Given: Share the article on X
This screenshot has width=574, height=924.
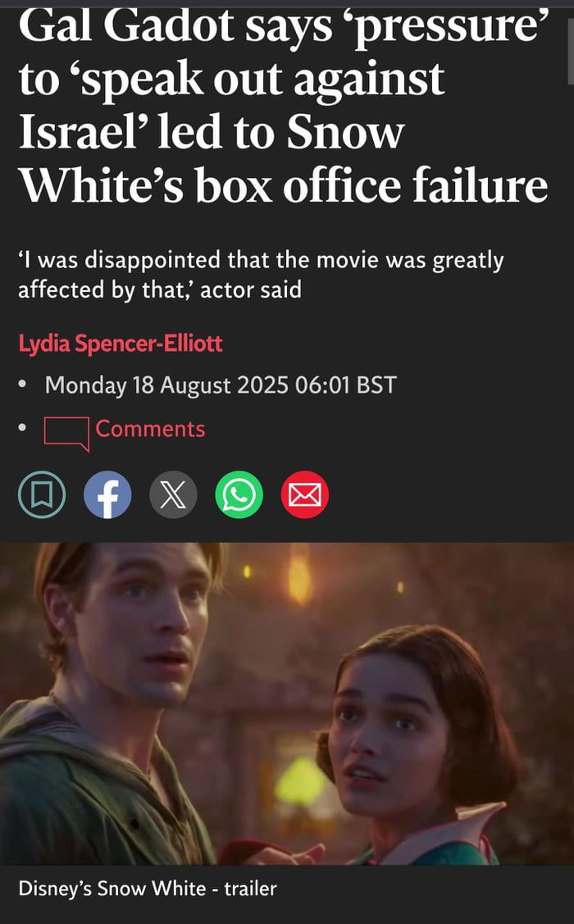Looking at the screenshot, I should [173, 494].
